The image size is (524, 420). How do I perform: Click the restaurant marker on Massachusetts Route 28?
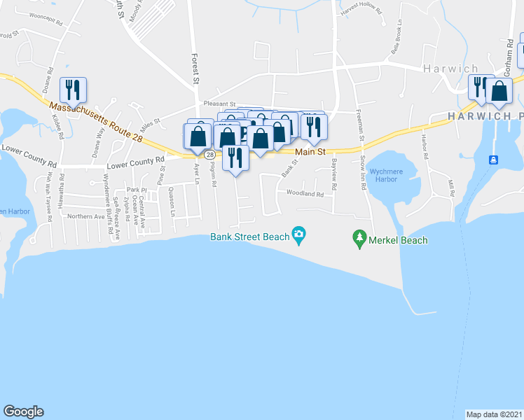(73, 90)
